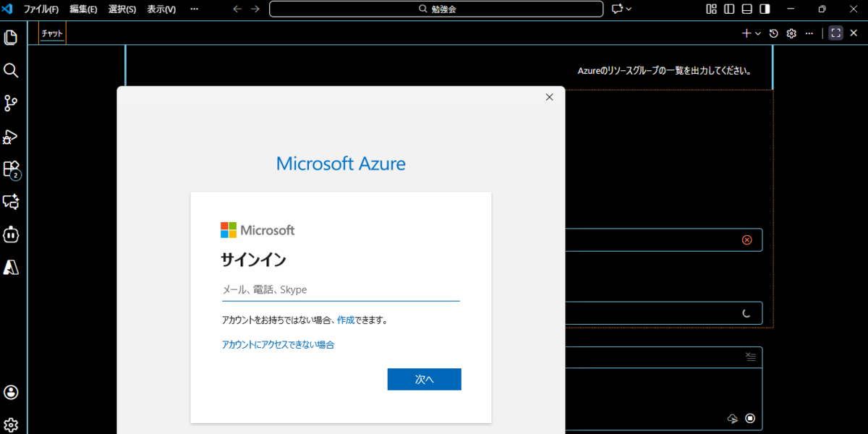Open the 選択(S) menu
The image size is (868, 434).
[122, 9]
